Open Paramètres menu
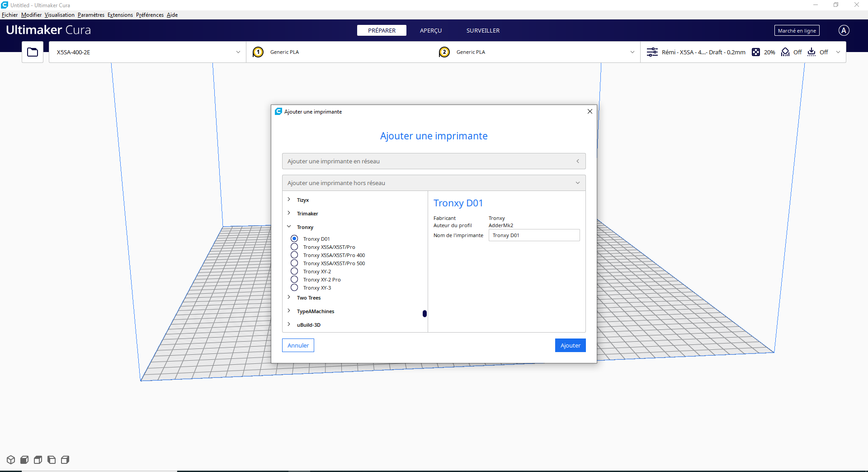Image resolution: width=868 pixels, height=472 pixels. point(91,15)
